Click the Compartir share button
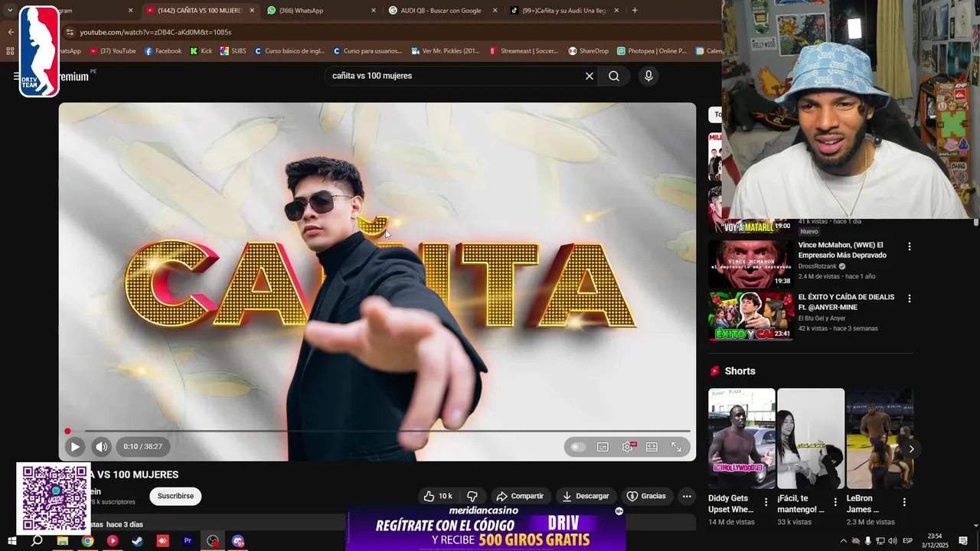Screen dimensions: 980x551 (x=520, y=496)
